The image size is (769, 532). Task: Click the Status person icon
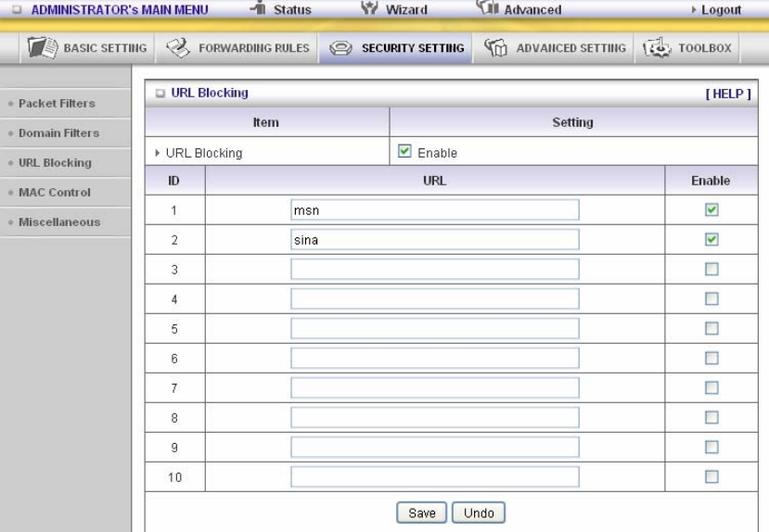260,6
